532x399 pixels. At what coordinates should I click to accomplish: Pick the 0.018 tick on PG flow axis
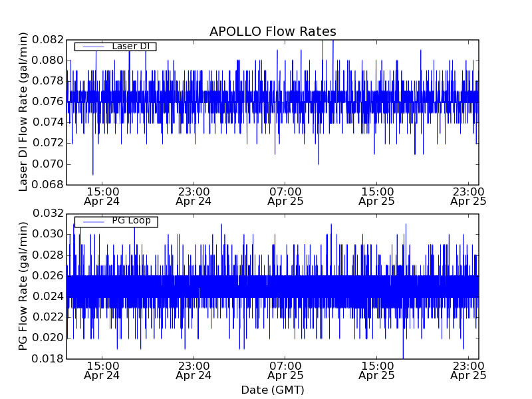pos(48,358)
